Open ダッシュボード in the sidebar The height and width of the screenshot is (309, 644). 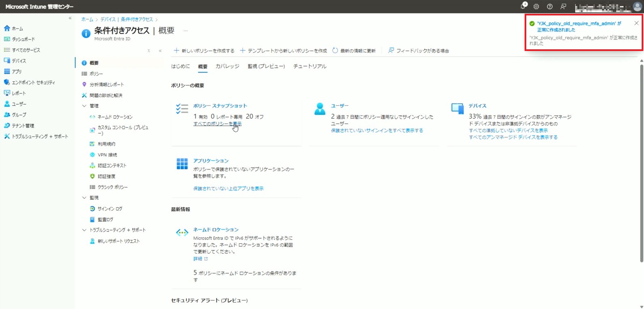point(23,39)
